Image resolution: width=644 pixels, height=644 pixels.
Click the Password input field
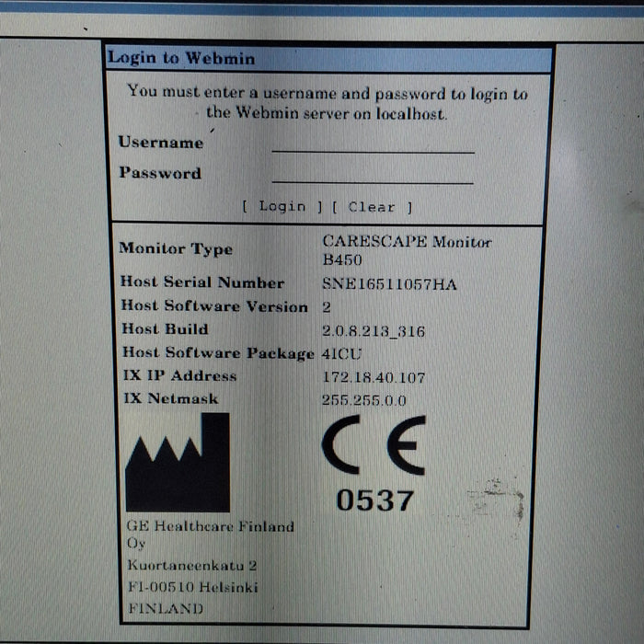tap(373, 175)
